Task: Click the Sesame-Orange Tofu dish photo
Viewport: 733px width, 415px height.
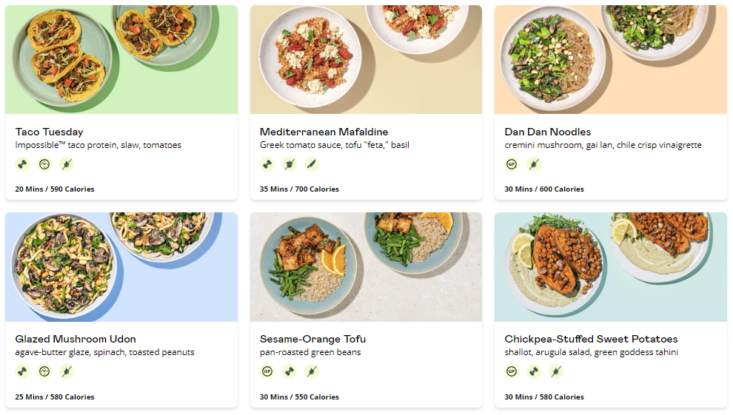Action: coord(365,266)
